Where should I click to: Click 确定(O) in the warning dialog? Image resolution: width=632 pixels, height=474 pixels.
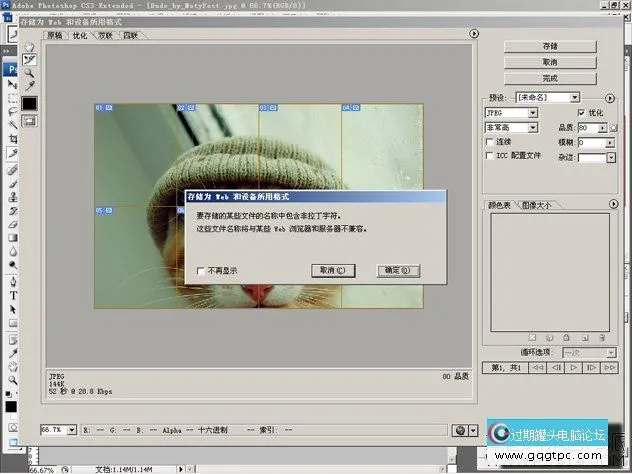click(x=398, y=270)
